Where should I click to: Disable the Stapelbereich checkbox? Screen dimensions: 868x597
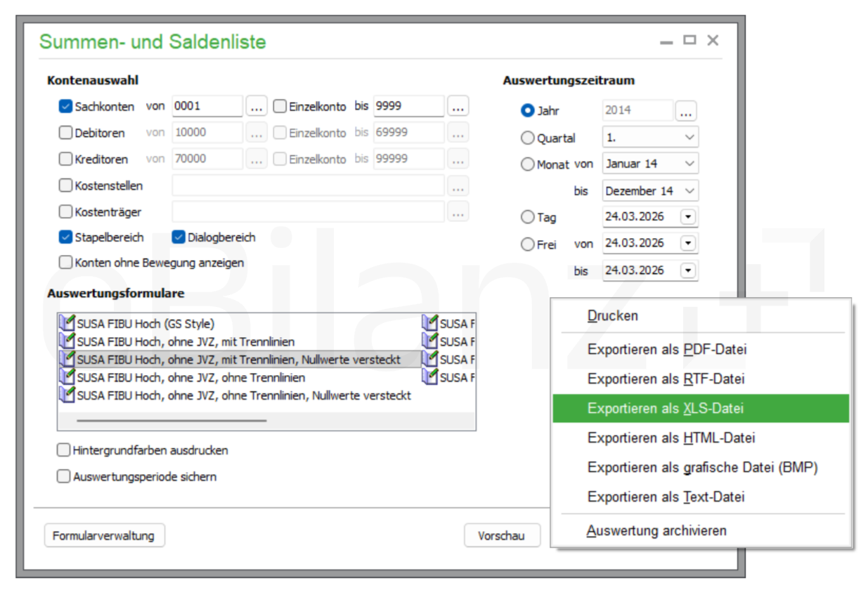[x=66, y=237]
